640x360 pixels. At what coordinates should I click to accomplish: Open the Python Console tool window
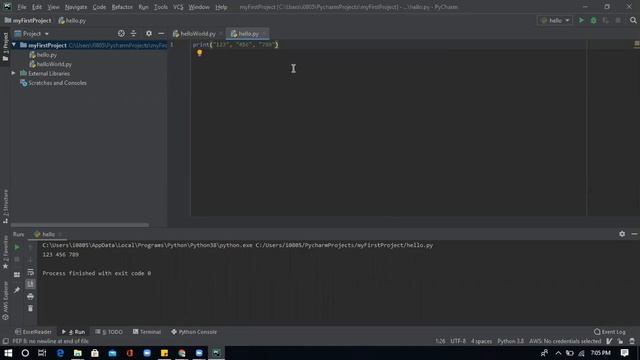click(194, 332)
